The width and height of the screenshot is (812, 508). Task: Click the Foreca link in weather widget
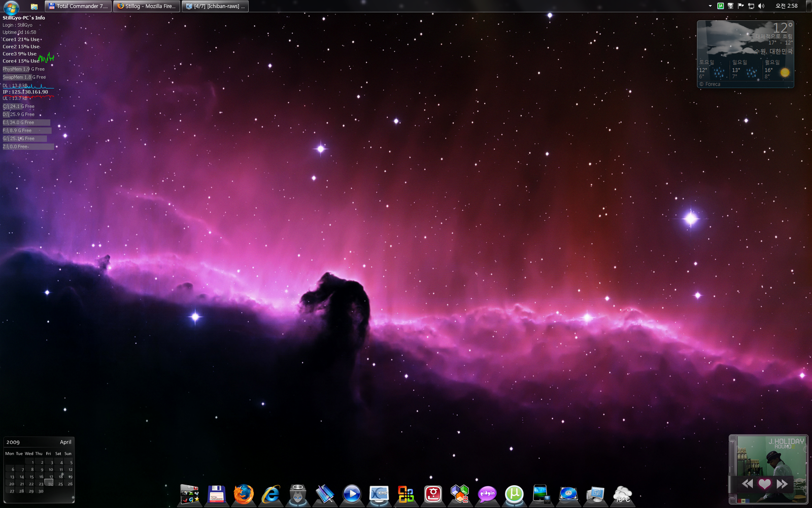point(712,84)
